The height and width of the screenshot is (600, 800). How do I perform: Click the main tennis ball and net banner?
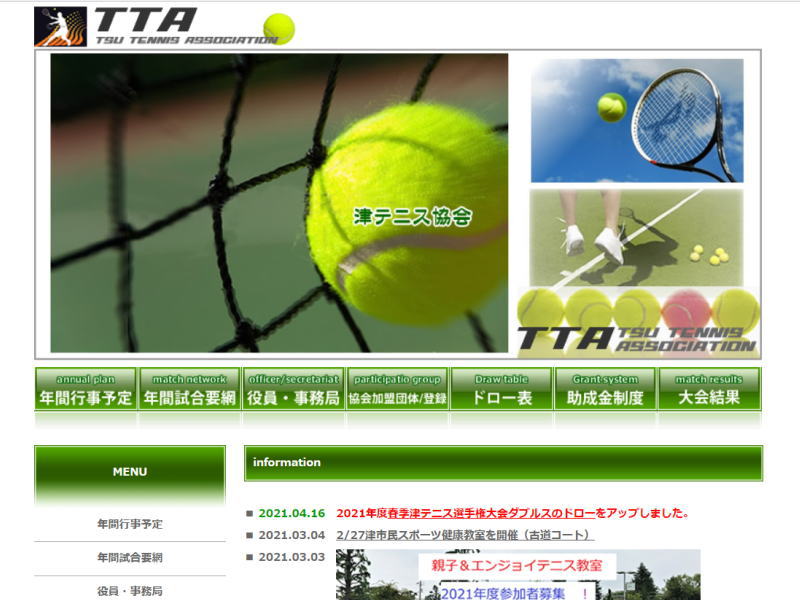(279, 203)
